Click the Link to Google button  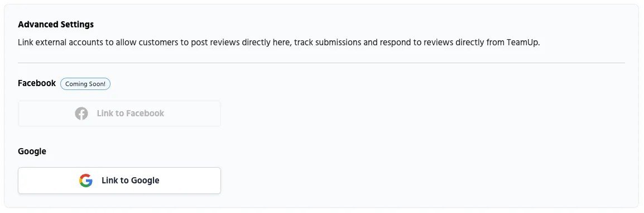pyautogui.click(x=119, y=181)
